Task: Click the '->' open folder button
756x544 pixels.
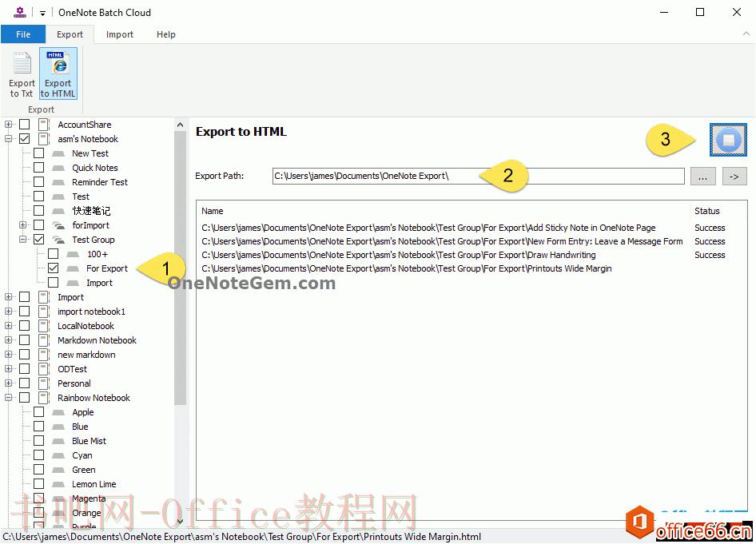Action: tap(734, 177)
